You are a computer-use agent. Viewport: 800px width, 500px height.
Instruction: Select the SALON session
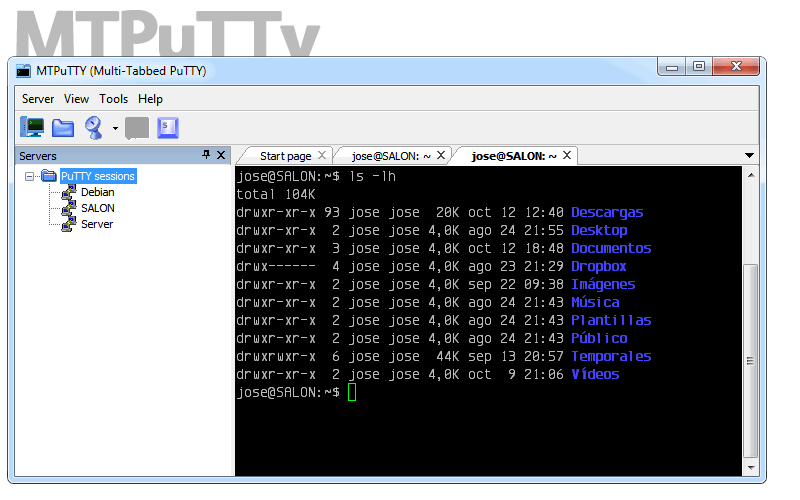97,208
